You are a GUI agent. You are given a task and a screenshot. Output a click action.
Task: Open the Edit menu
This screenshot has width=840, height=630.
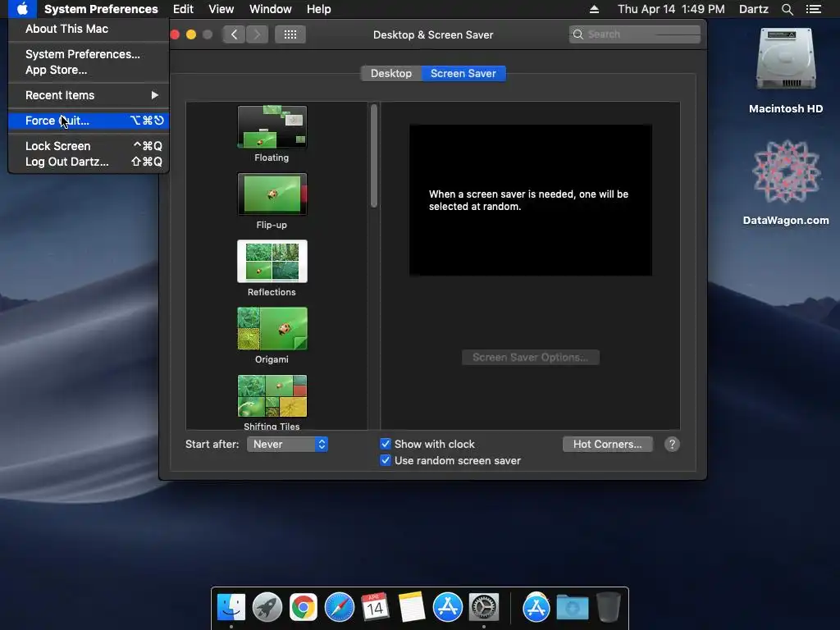[183, 9]
